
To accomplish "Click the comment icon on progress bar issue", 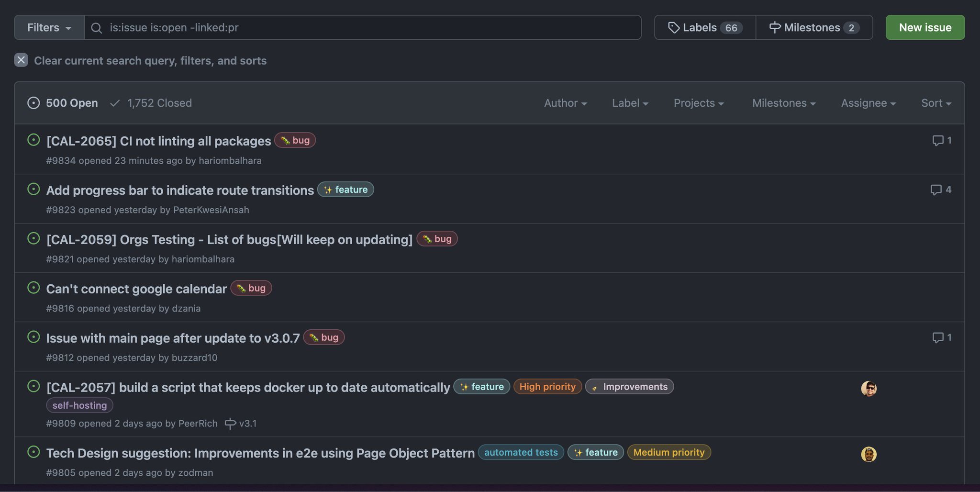I will coord(936,190).
